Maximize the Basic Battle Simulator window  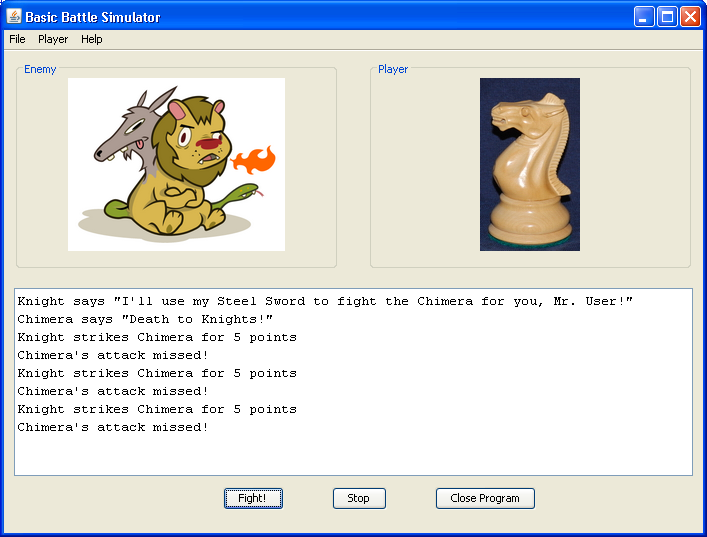coord(667,17)
